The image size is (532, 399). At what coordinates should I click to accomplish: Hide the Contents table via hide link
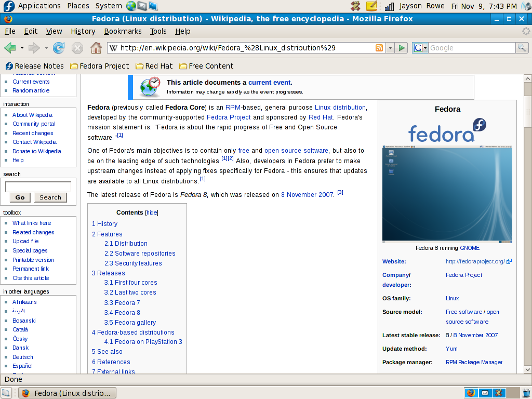tap(152, 212)
